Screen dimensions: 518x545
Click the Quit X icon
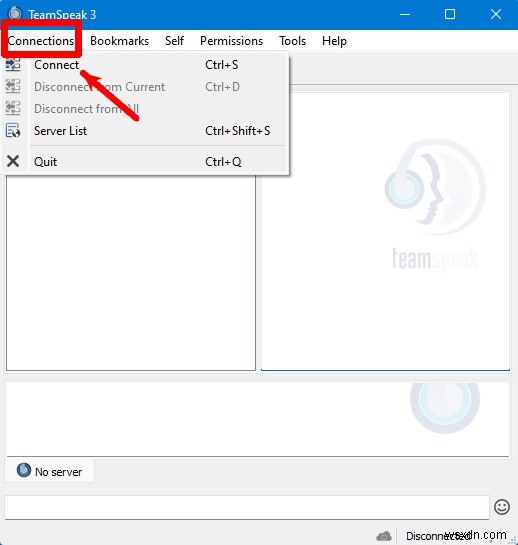(13, 161)
